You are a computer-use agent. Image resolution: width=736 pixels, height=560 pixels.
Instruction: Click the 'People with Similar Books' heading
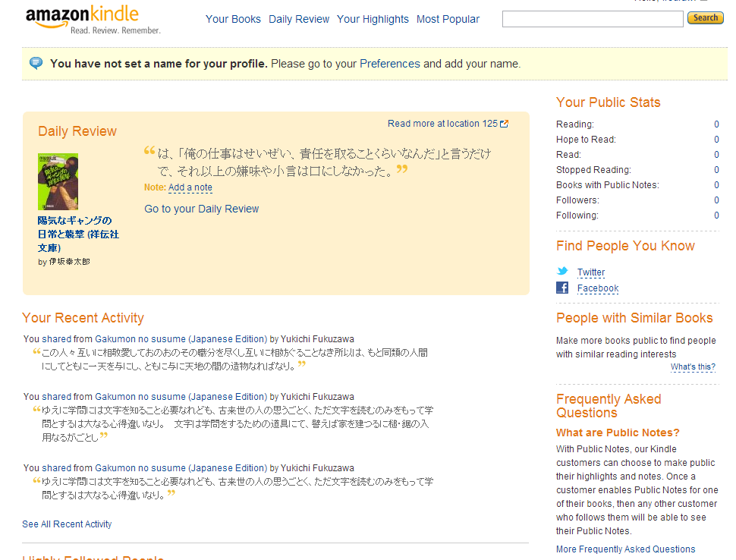click(634, 318)
